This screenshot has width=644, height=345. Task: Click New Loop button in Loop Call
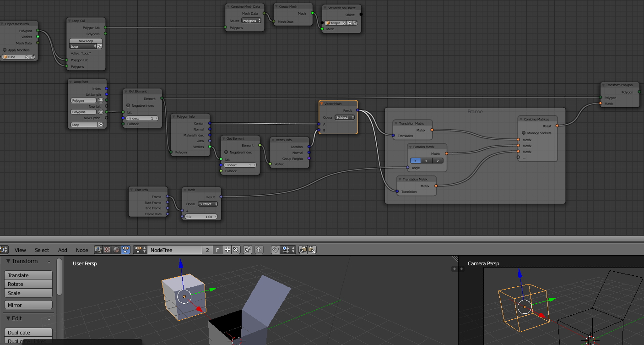(86, 41)
